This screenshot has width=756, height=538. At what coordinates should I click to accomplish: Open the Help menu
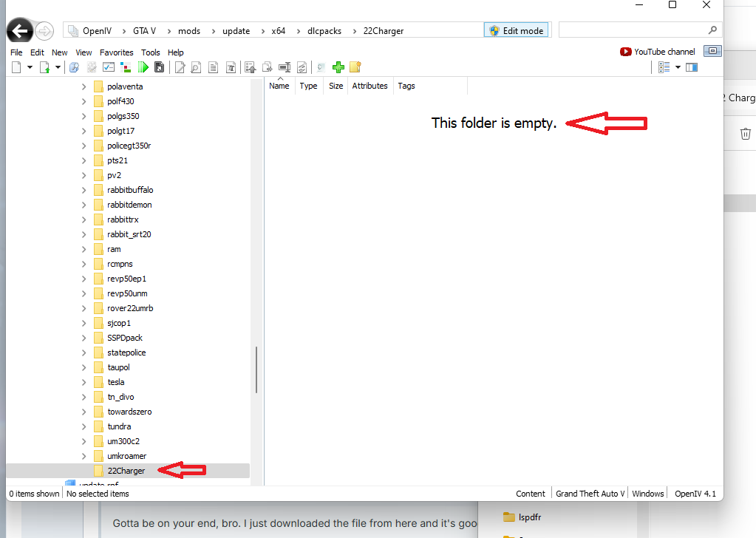tap(175, 52)
